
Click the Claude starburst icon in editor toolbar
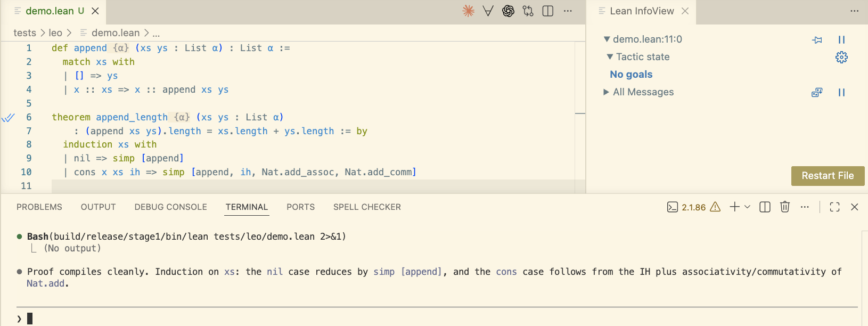tap(468, 11)
